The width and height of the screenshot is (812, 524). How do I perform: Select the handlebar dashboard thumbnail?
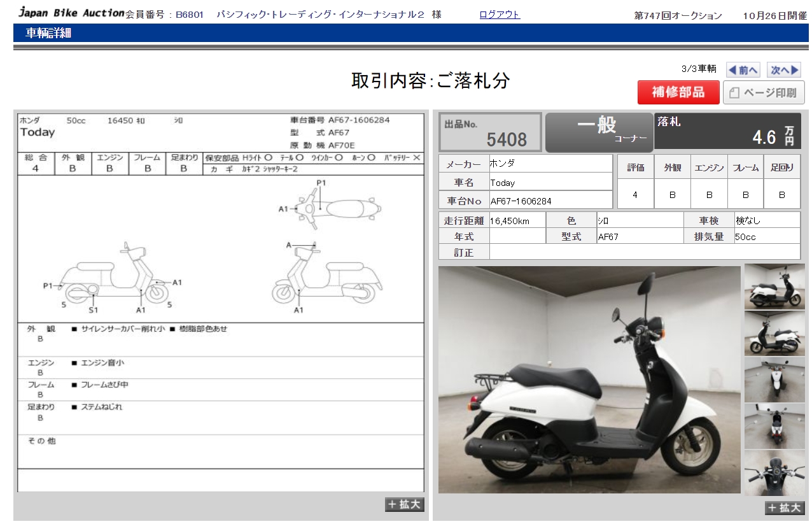click(774, 472)
